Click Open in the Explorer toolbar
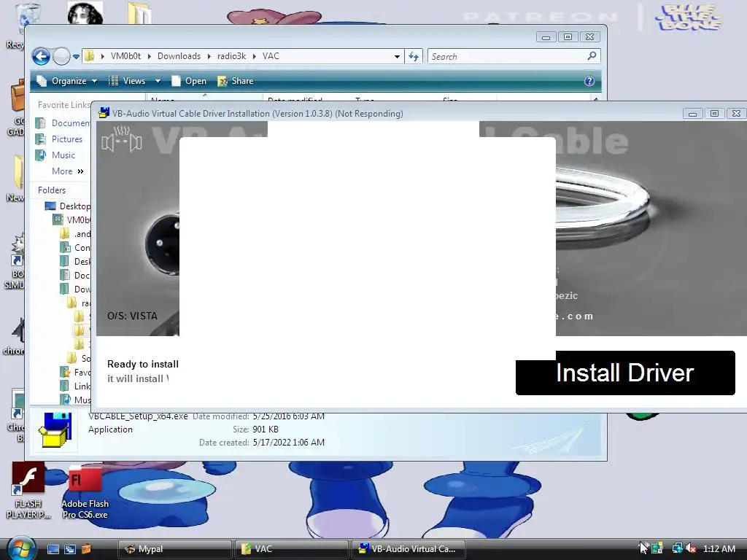 pos(189,81)
